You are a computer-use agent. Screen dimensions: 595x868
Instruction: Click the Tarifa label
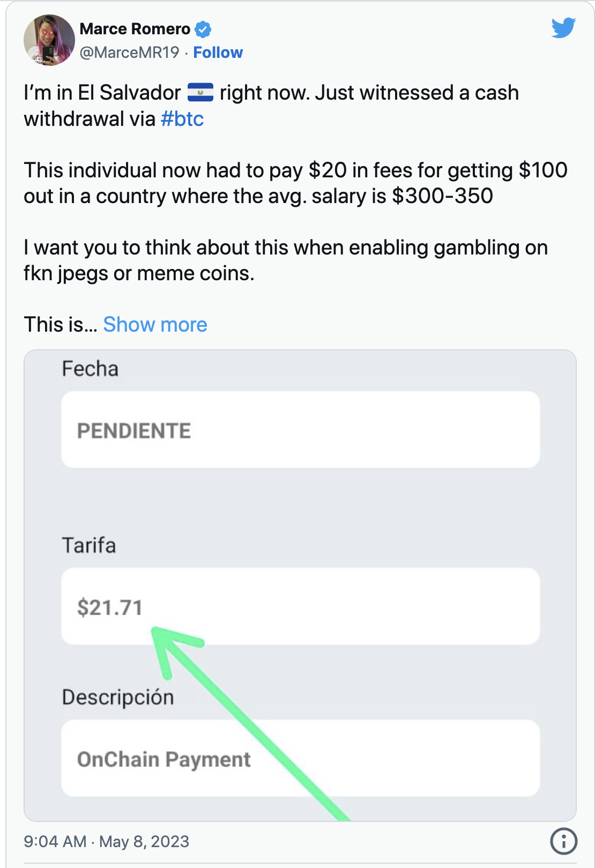coord(89,545)
